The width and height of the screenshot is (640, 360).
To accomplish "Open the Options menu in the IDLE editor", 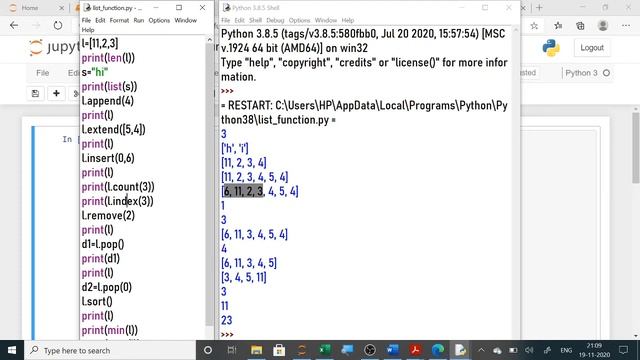I will coord(159,20).
